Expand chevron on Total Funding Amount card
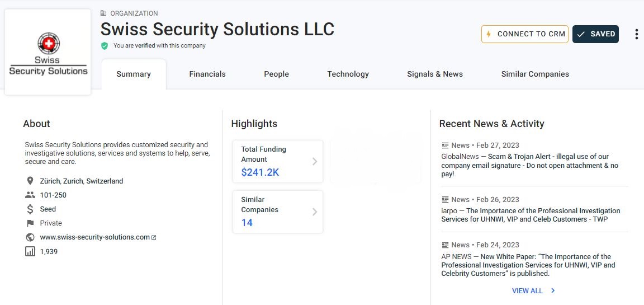 (315, 162)
